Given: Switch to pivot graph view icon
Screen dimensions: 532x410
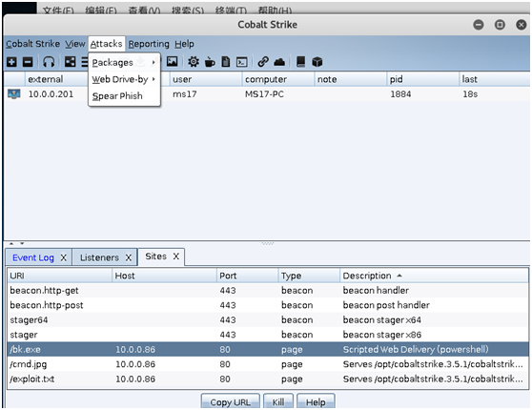Looking at the screenshot, I should click(71, 62).
